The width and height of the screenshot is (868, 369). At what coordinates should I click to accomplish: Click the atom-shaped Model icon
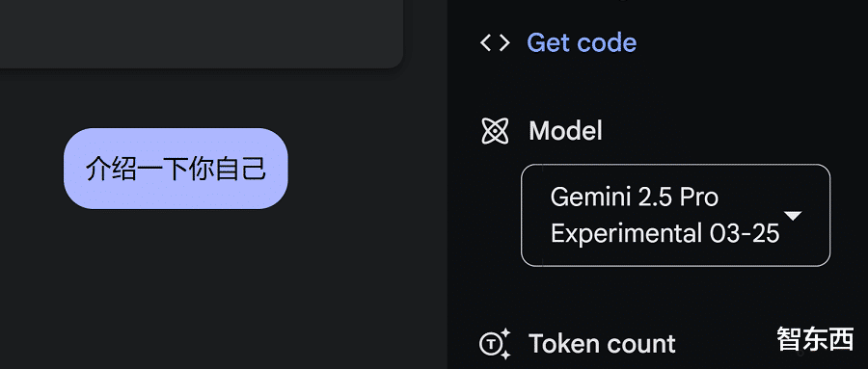click(495, 131)
